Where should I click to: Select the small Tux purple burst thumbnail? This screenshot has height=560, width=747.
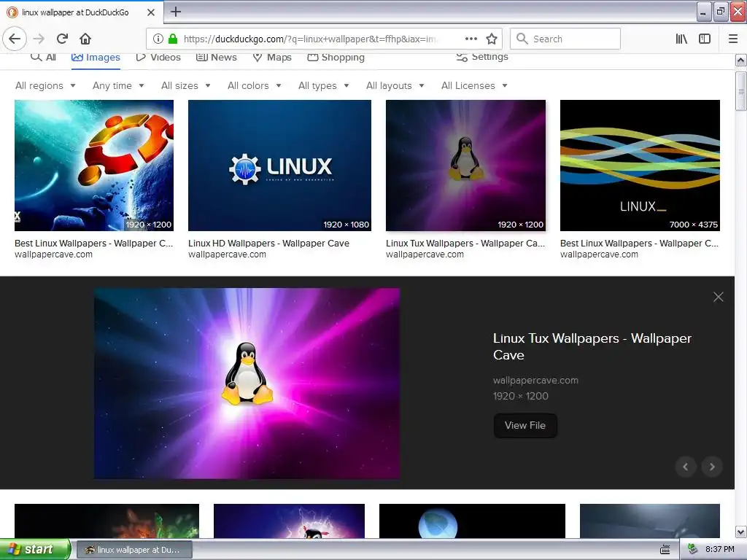(465, 166)
